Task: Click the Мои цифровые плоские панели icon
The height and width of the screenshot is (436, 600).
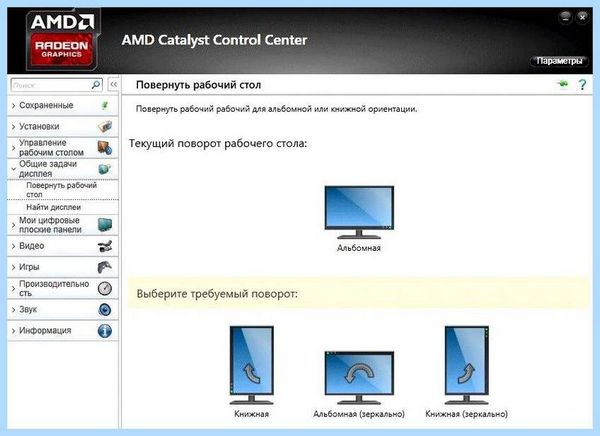Action: [105, 225]
